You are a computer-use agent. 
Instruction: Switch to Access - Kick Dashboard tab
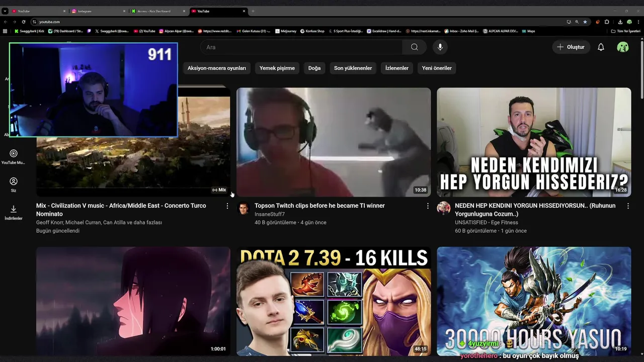click(158, 11)
